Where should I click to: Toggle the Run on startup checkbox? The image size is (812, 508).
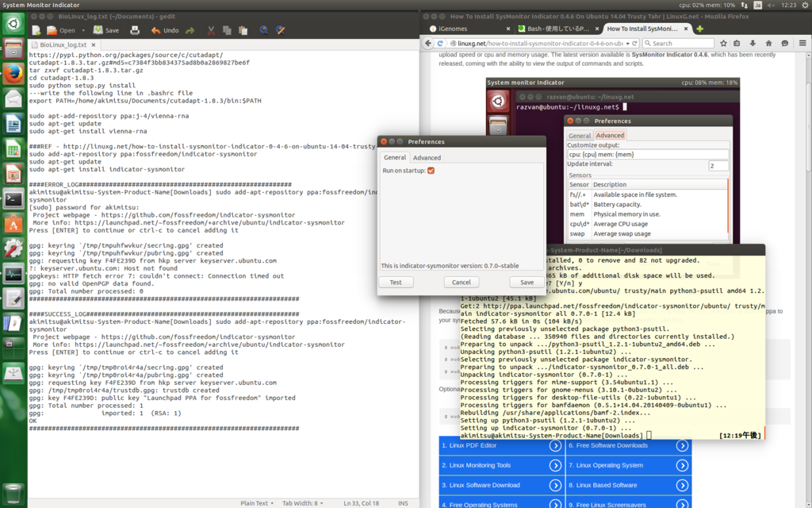click(431, 171)
